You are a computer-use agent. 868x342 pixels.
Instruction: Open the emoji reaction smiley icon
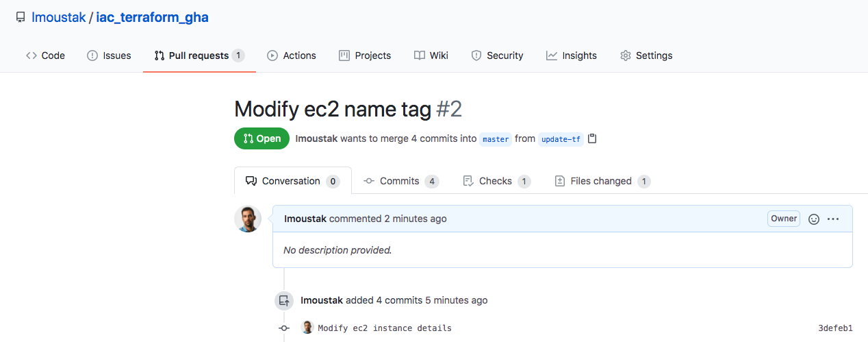[x=814, y=219]
